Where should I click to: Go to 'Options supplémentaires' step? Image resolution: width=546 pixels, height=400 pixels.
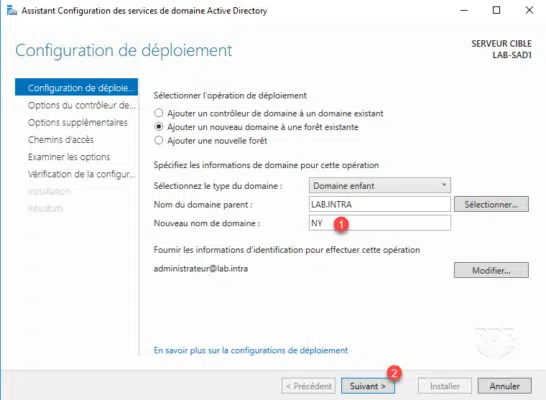tap(78, 123)
